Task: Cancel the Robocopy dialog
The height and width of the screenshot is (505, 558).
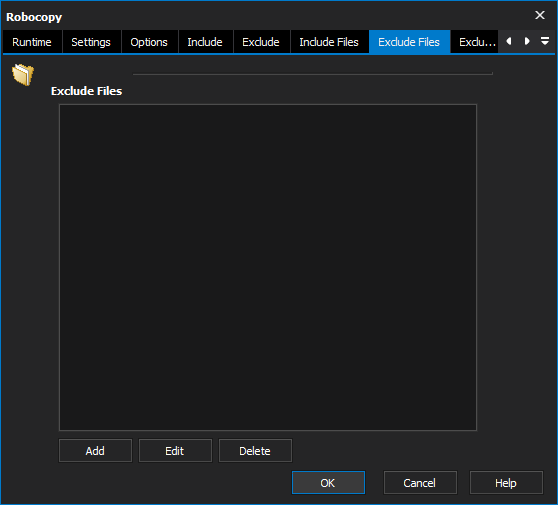Action: [420, 483]
